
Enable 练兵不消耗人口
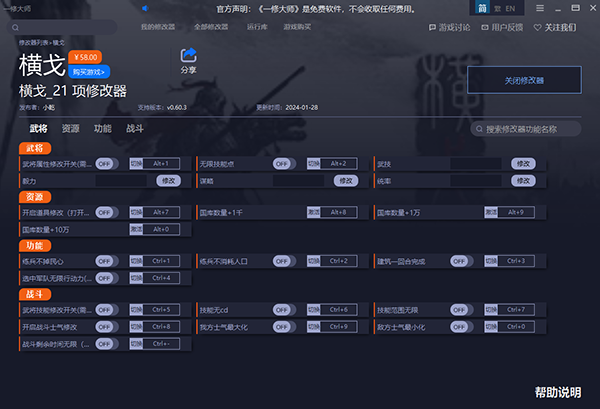(x=284, y=261)
